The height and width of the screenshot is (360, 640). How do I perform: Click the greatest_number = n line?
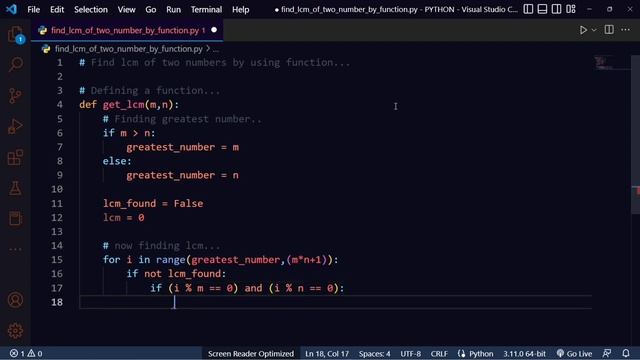(182, 175)
